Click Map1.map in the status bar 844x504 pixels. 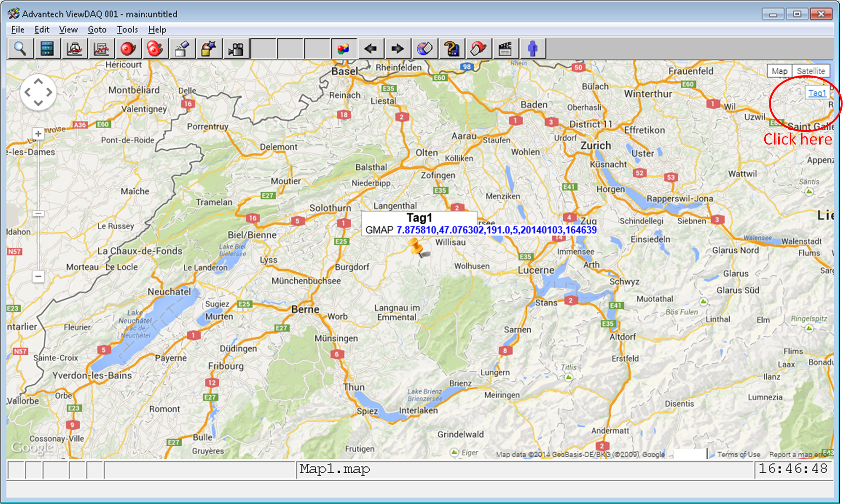click(335, 469)
